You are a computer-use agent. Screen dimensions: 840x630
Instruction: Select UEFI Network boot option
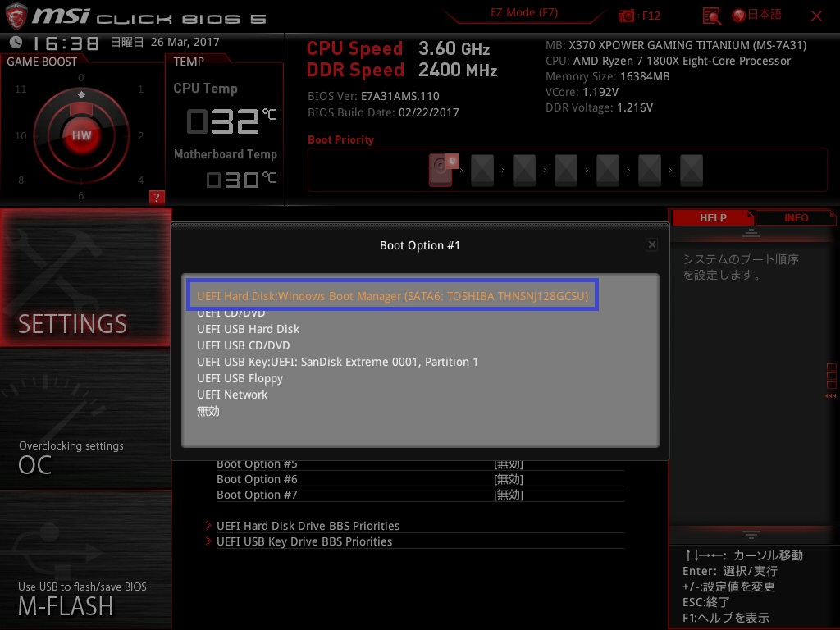(232, 395)
